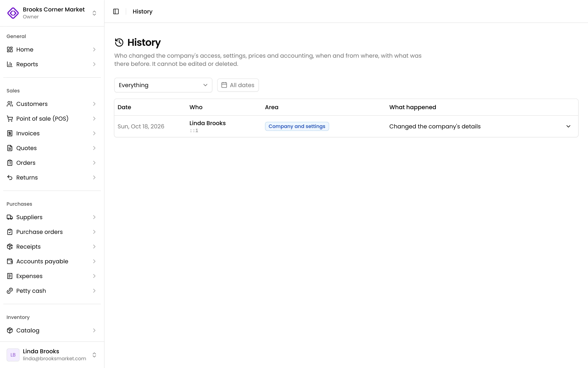
Task: Toggle the sidebar panel icon
Action: click(x=116, y=11)
